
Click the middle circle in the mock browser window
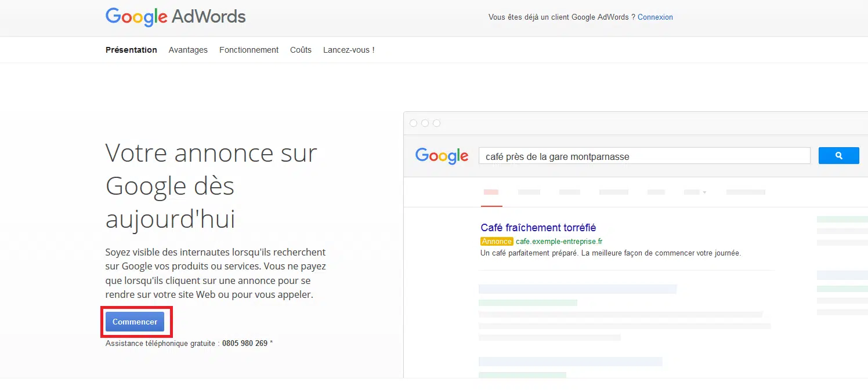tap(425, 123)
